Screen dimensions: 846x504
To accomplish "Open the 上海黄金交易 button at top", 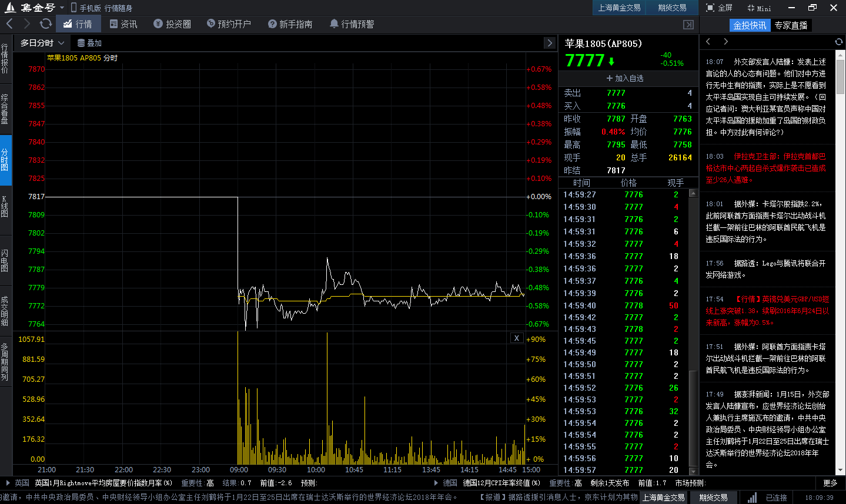I will pyautogui.click(x=619, y=8).
